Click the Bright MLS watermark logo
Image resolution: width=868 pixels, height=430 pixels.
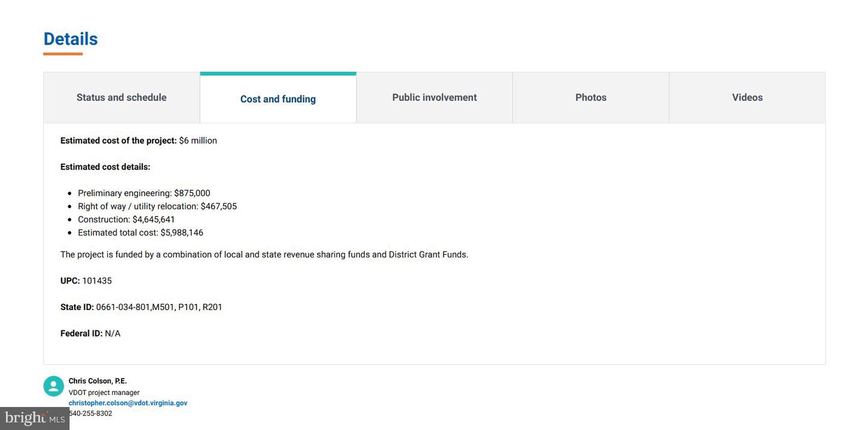tap(34, 418)
